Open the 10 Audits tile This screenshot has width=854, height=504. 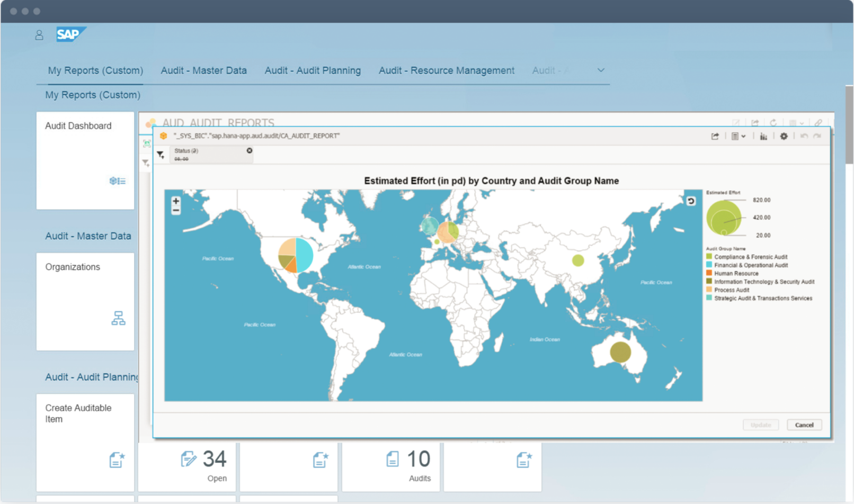(x=390, y=467)
